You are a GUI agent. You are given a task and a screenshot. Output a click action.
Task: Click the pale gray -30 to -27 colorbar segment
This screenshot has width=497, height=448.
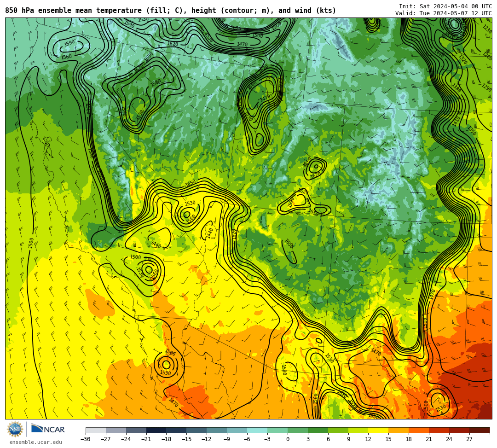pyautogui.click(x=96, y=430)
